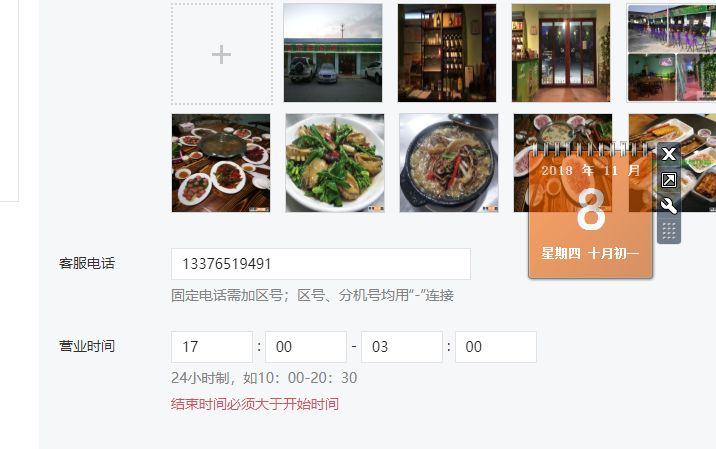The image size is (716, 449).
Task: Open the collage photo at row end
Action: click(672, 53)
